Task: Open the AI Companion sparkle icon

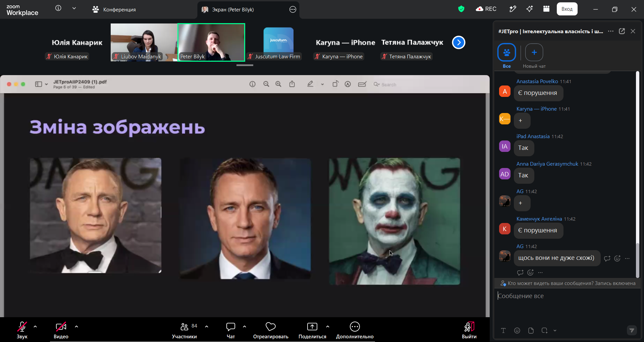Action: pos(530,9)
